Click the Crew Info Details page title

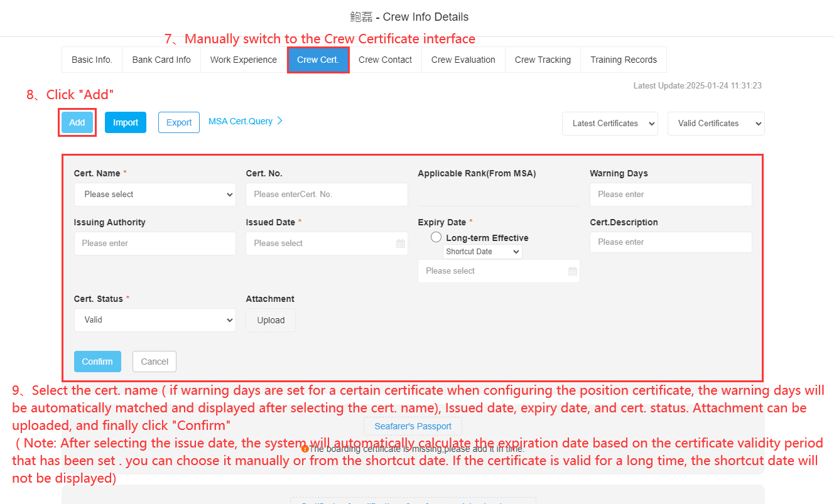click(409, 17)
